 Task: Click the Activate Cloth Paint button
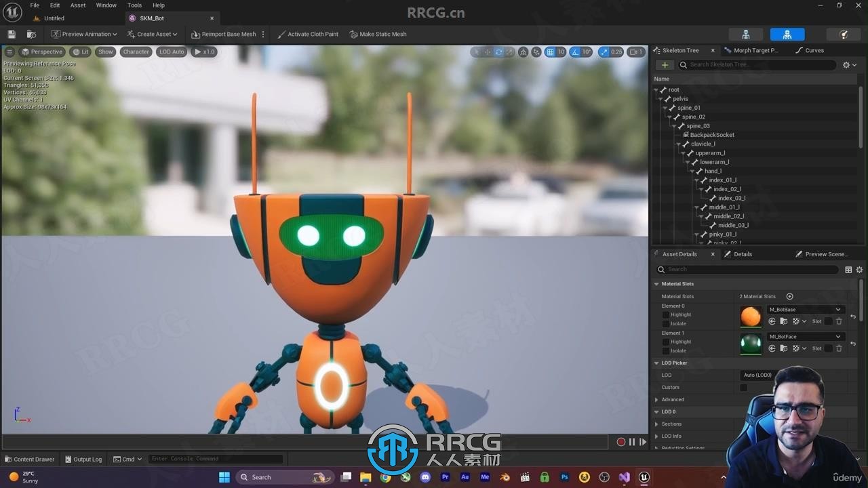308,34
